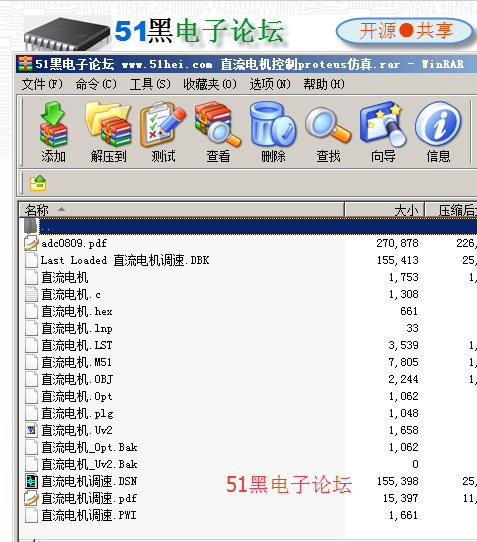
Task: Sort by Packed size (压缩后) column header
Action: (x=451, y=210)
